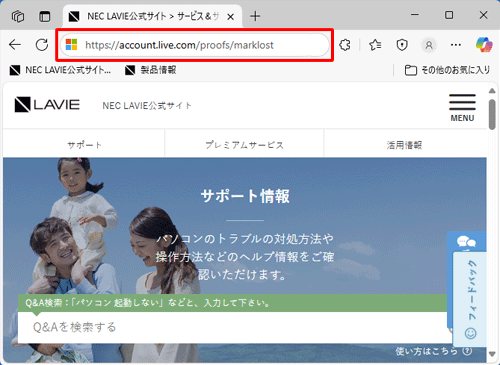
Task: Click the scrollbar down arrow
Action: [x=492, y=354]
